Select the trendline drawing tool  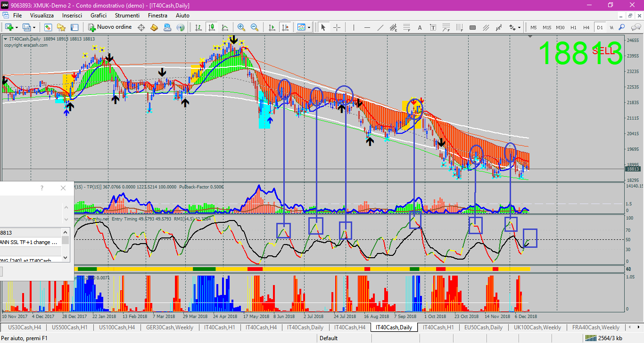coord(380,27)
